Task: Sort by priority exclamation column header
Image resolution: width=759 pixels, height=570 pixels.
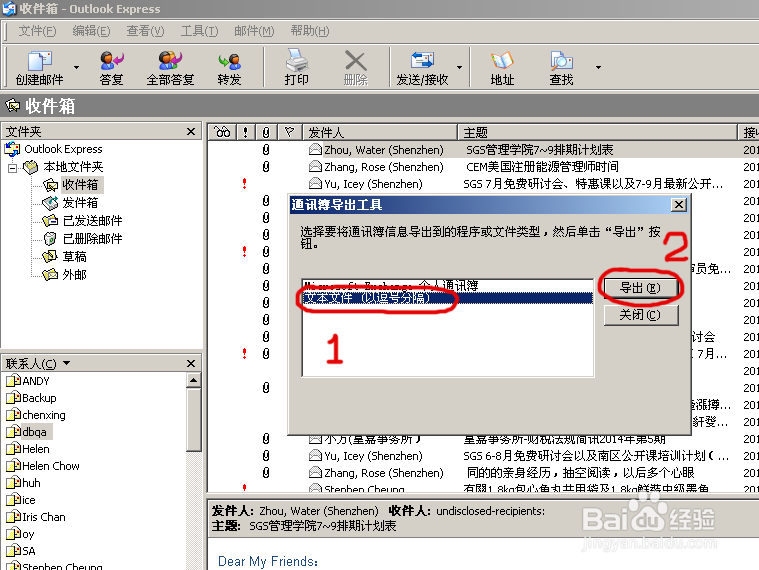Action: coord(245,132)
